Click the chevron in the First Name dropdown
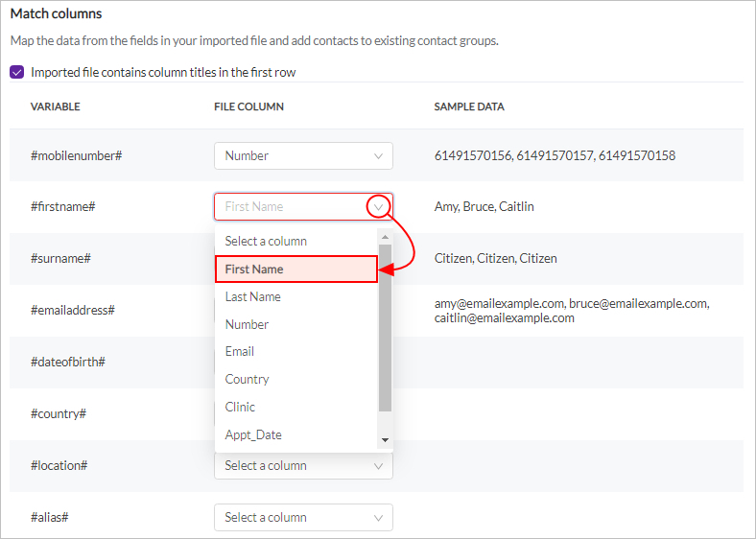Image resolution: width=756 pixels, height=539 pixels. click(379, 207)
